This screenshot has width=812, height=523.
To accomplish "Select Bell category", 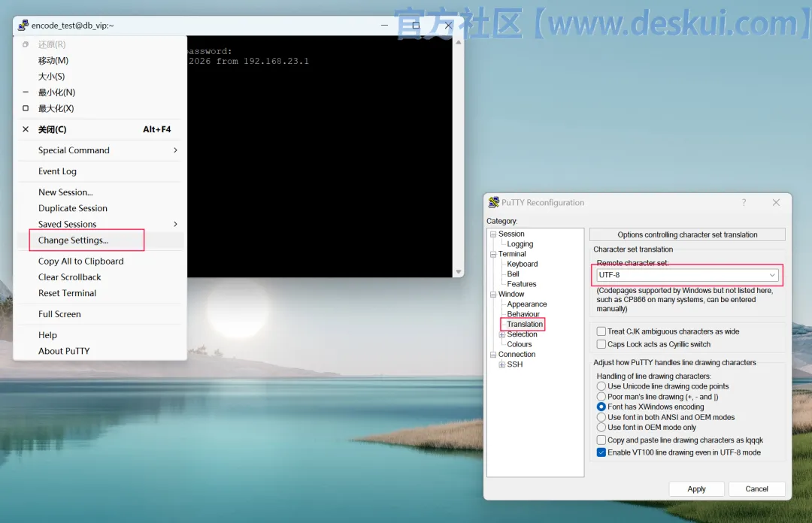I will (513, 274).
